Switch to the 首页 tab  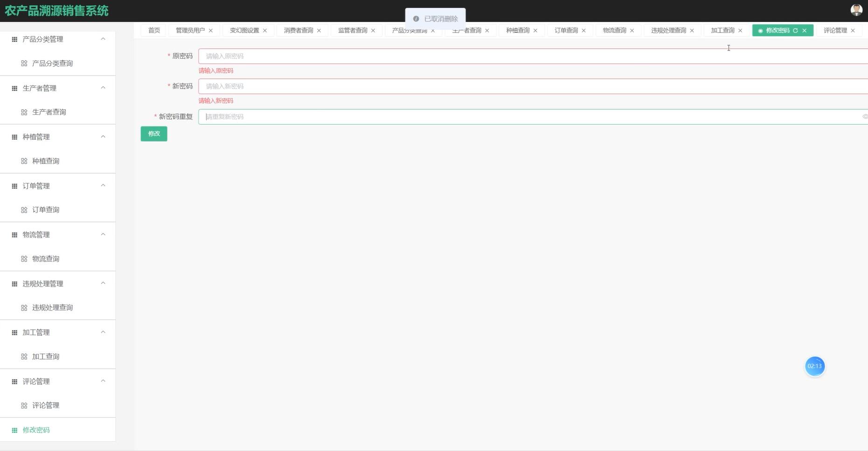[154, 30]
